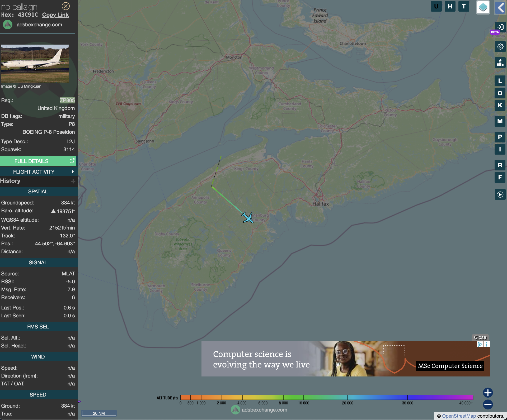Toggle U button on map toolbar
This screenshot has height=420, width=507.
[x=436, y=6]
